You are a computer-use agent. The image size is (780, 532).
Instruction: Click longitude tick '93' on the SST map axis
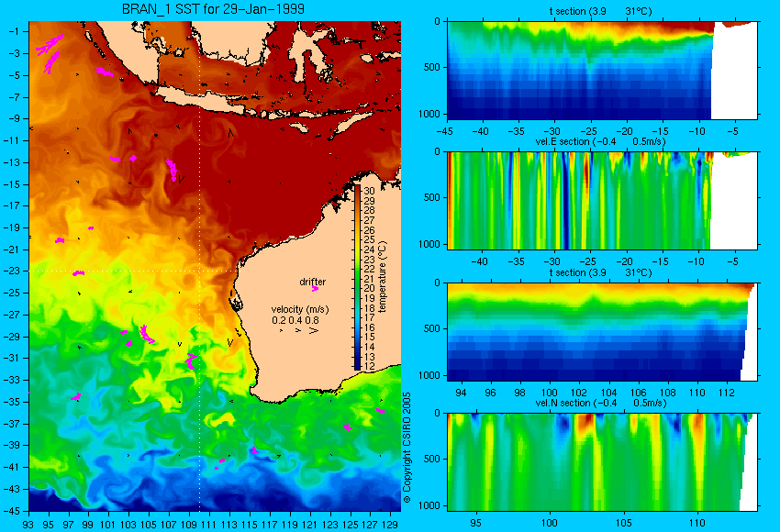[x=28, y=524]
